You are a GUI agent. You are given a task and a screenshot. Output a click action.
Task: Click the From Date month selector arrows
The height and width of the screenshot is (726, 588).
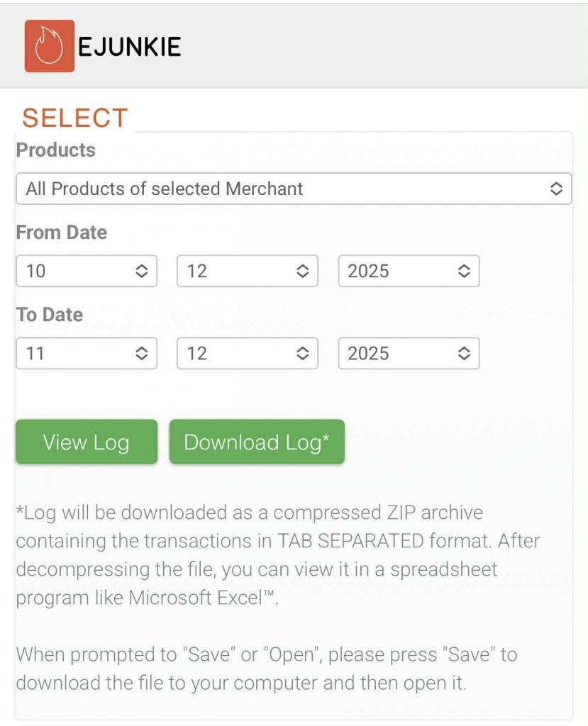coord(302,271)
